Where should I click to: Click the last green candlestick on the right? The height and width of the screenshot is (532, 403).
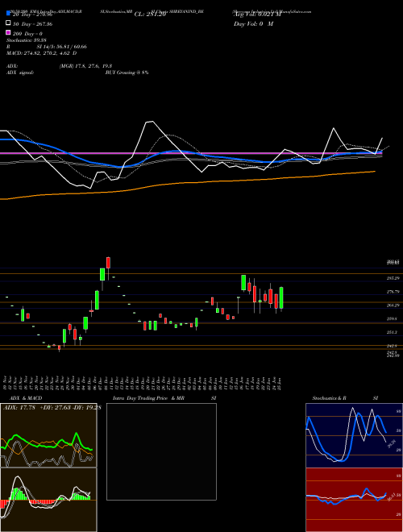click(281, 298)
